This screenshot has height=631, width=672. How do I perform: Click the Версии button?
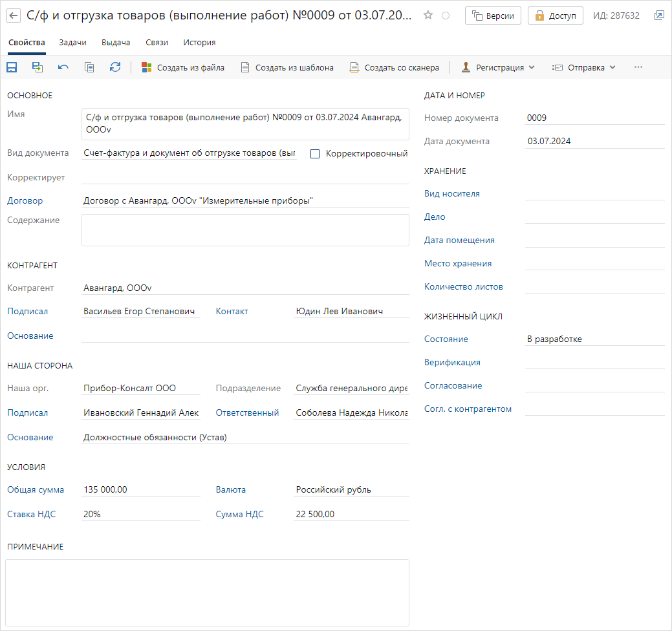tap(493, 16)
